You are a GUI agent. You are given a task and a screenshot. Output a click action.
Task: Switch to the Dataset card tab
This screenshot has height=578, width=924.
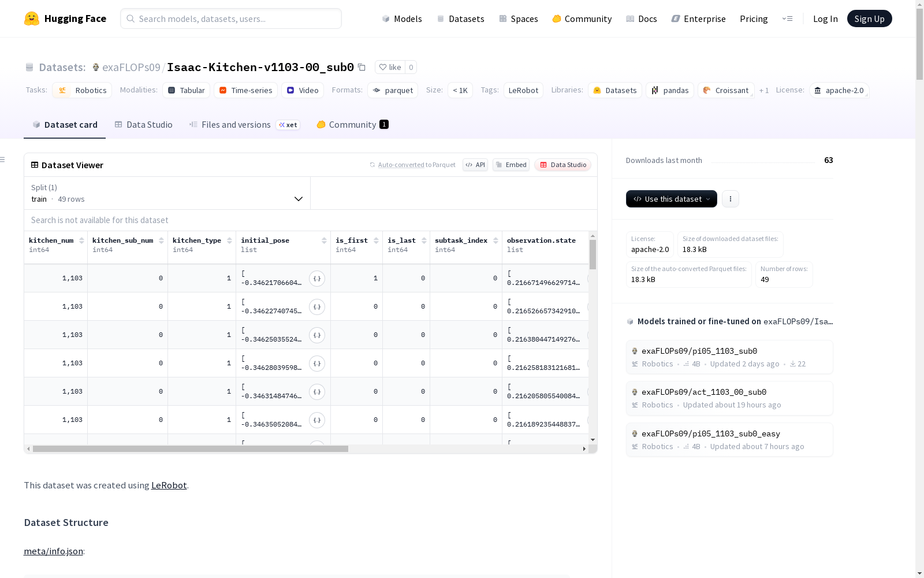[x=65, y=125]
